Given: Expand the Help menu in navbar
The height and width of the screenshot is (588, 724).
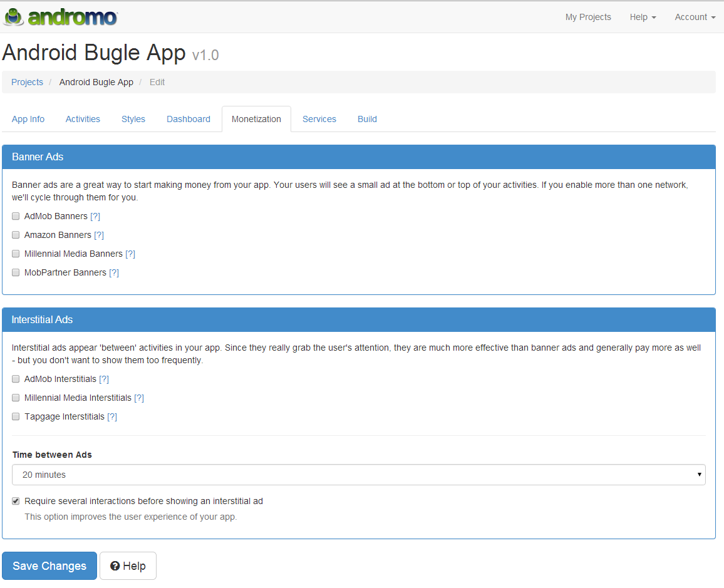Looking at the screenshot, I should [x=643, y=17].
